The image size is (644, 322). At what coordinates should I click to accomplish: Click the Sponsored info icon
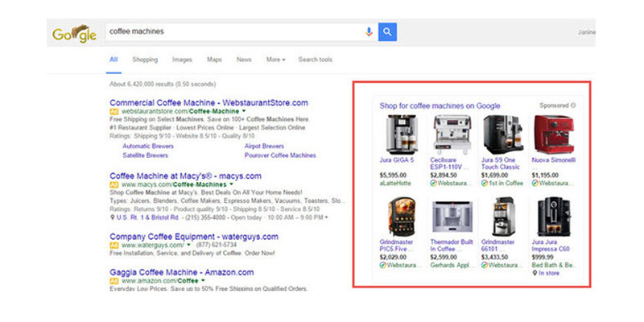(573, 105)
